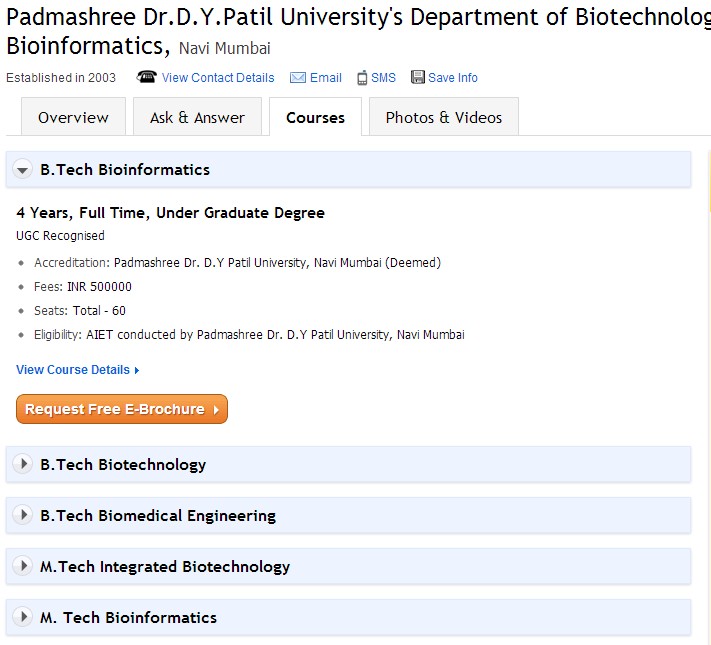
Task: Click the text 'Fees: INR 500000'
Action: tap(83, 287)
